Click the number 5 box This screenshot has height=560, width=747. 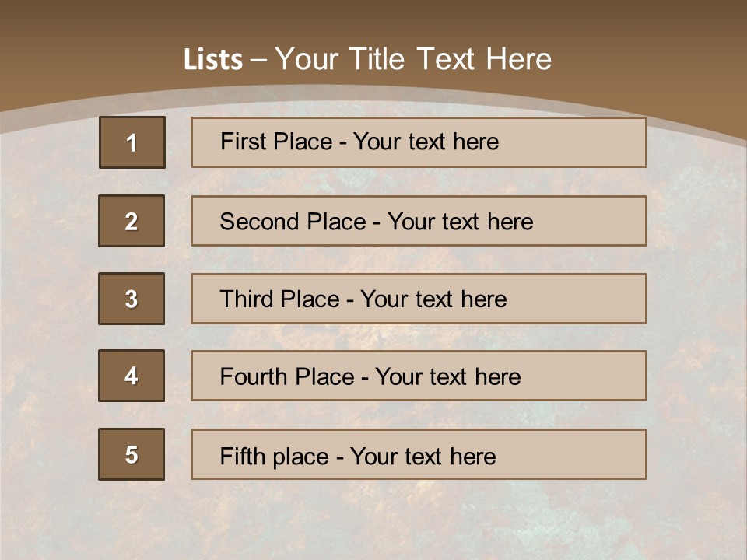[132, 454]
